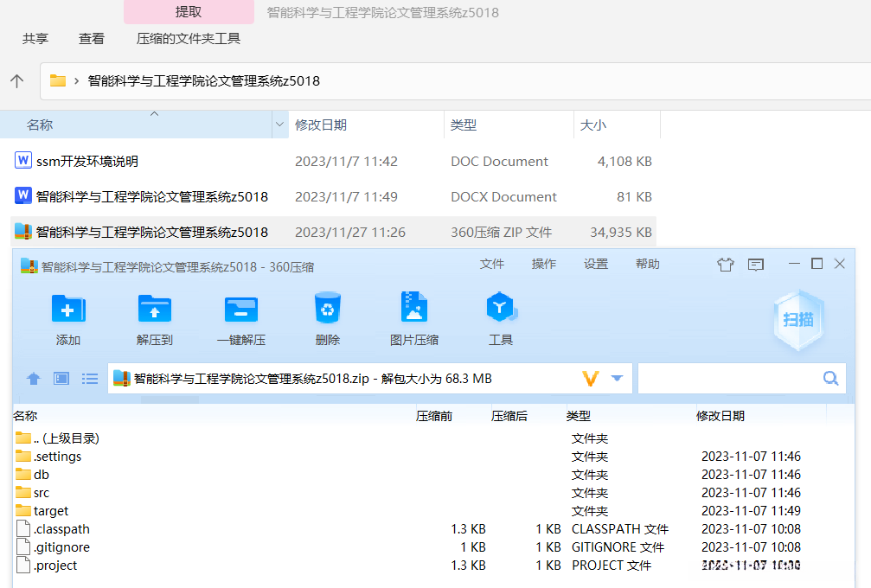Image resolution: width=871 pixels, height=588 pixels.
Task: Click the 360压缩 ZIP 文件 type cell
Action: (501, 232)
